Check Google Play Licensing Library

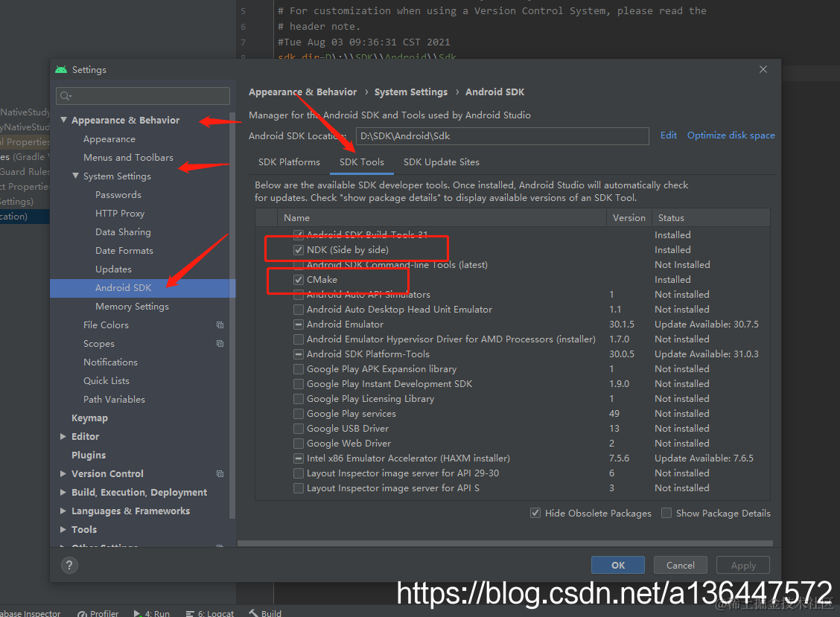tap(299, 399)
